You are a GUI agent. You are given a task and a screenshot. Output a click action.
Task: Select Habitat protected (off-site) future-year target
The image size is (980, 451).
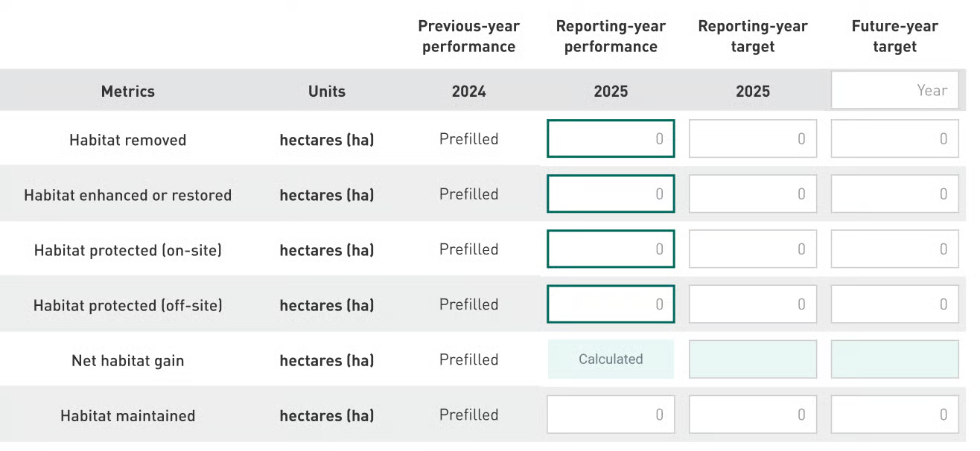(x=894, y=304)
